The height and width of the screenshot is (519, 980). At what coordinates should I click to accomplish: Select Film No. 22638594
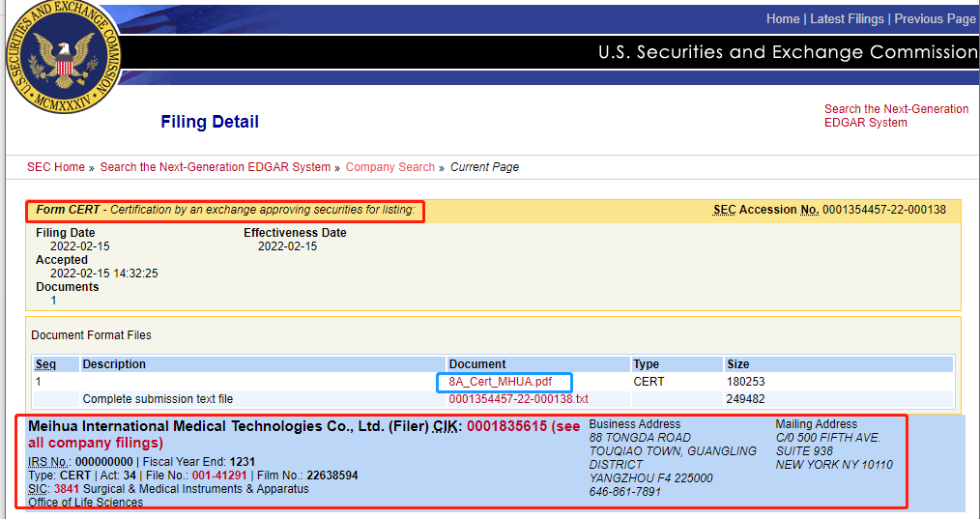coord(331,476)
